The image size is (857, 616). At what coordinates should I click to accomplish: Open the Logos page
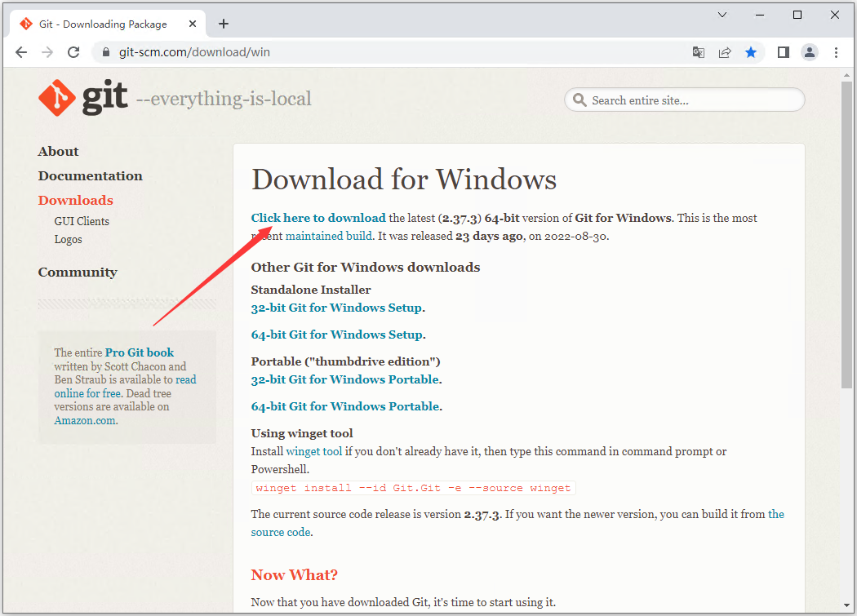[x=68, y=239]
